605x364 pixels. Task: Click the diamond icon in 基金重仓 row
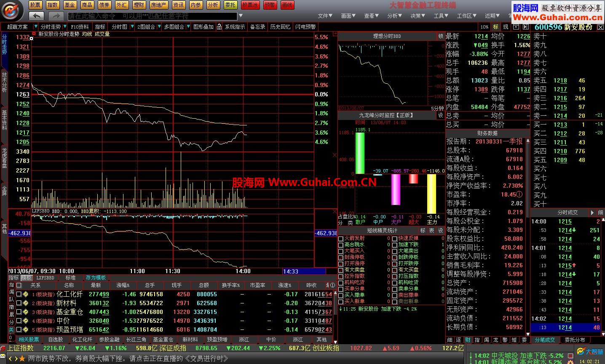[25, 312]
